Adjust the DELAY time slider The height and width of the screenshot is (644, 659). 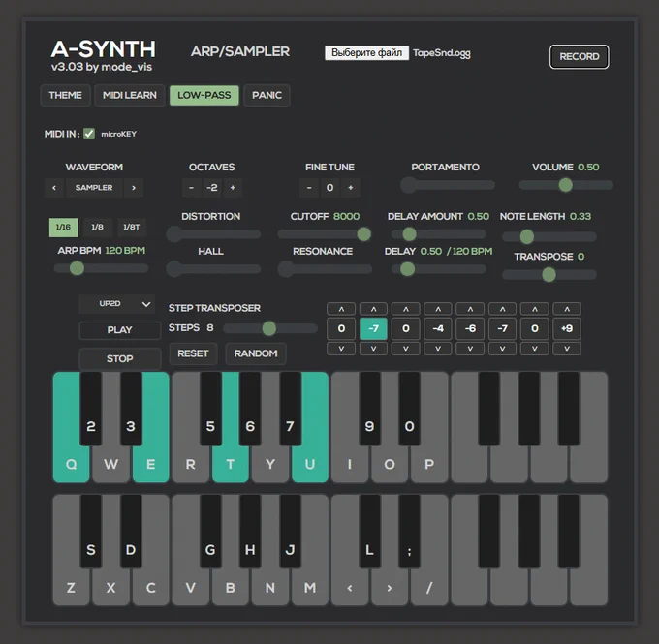[439, 269]
